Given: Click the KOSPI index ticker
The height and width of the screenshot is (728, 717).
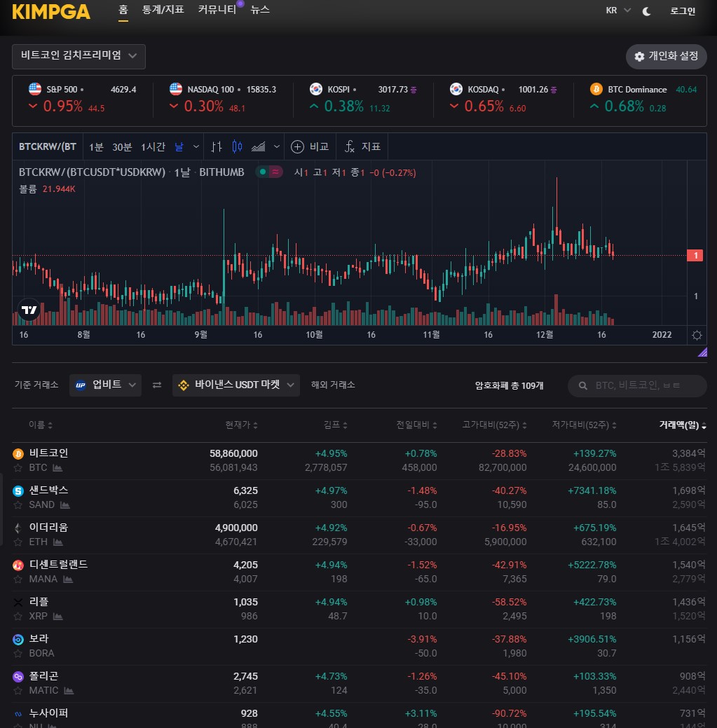Looking at the screenshot, I should (363, 98).
